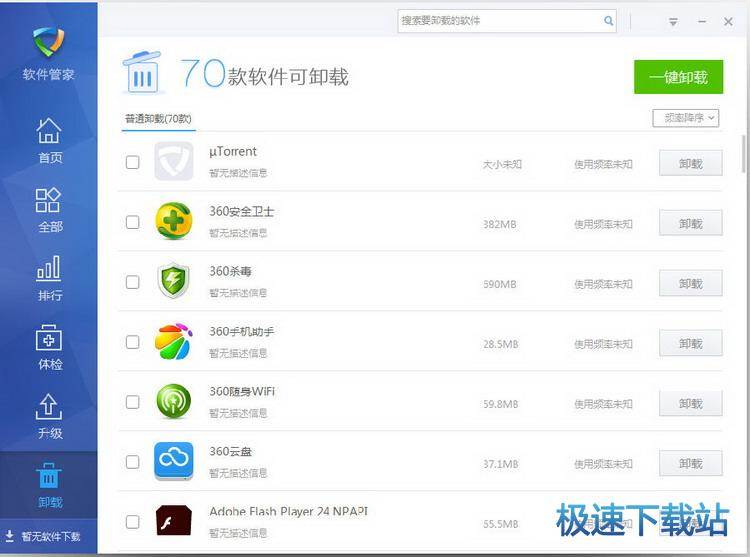The height and width of the screenshot is (557, 750).
Task: Select the 普通卸载(70款) tab
Action: [x=158, y=119]
